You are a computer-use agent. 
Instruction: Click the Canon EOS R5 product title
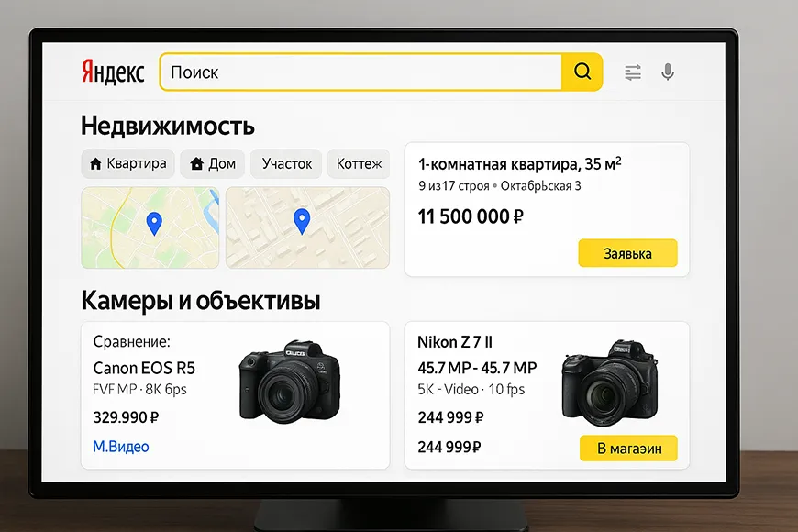[144, 368]
